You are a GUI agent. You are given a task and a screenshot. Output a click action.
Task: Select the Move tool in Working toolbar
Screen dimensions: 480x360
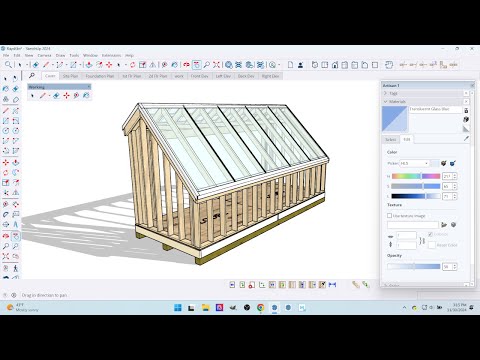66,96
